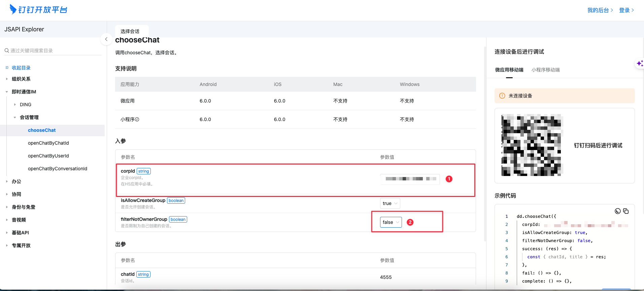Click the main content vertical scrollbar
644x291 pixels.
coord(485,144)
